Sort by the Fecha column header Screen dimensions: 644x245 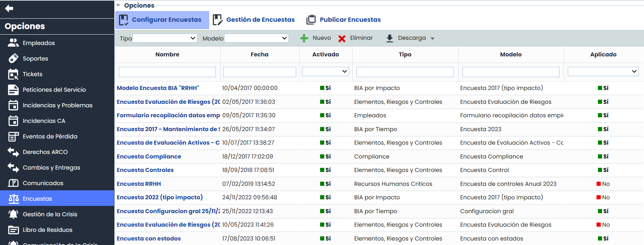259,54
